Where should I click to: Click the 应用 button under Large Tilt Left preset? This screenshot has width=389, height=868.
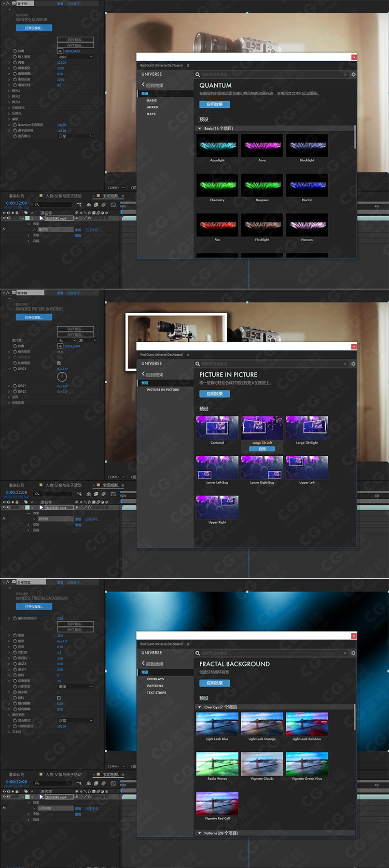tap(262, 449)
